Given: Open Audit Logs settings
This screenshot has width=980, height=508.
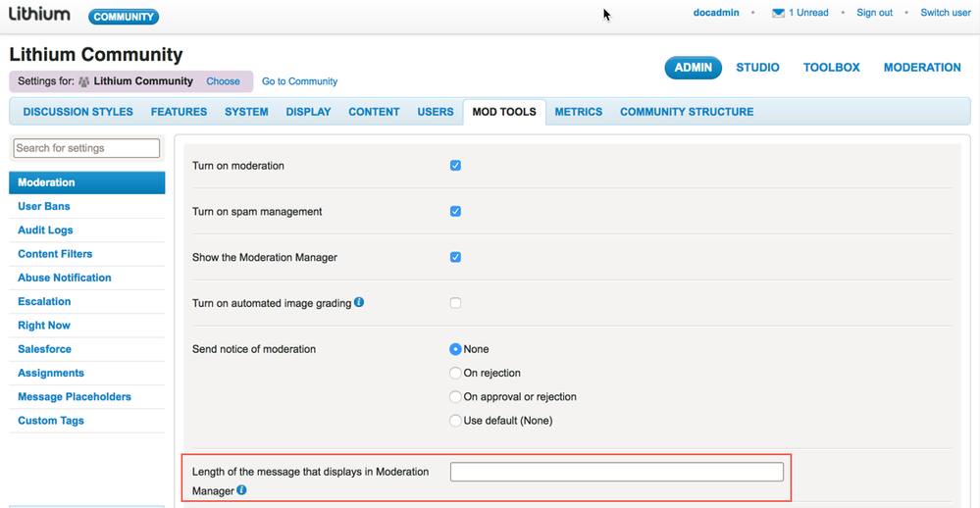Looking at the screenshot, I should 45,229.
